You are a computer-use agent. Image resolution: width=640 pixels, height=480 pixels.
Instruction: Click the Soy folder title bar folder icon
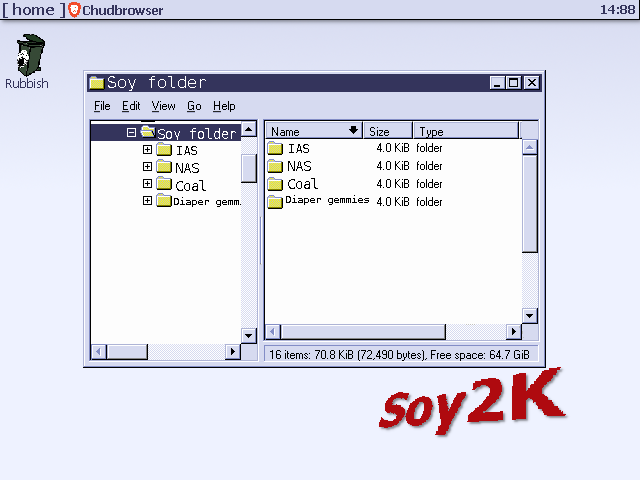97,83
